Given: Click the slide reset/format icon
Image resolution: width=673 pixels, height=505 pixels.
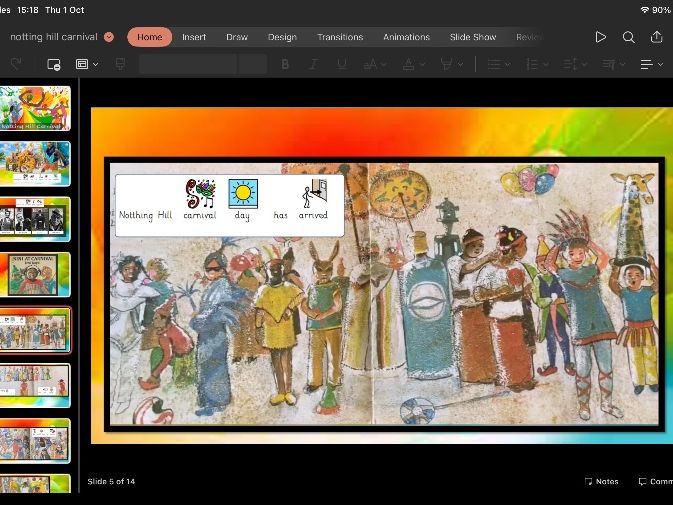Looking at the screenshot, I should [121, 65].
